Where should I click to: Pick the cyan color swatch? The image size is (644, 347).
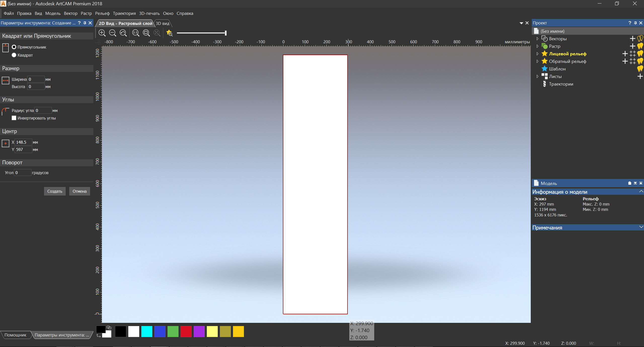coord(147,331)
